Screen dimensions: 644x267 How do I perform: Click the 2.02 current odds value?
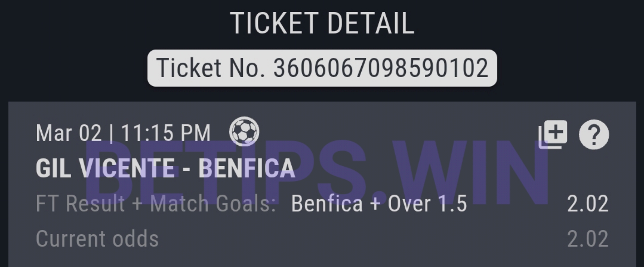click(x=587, y=239)
